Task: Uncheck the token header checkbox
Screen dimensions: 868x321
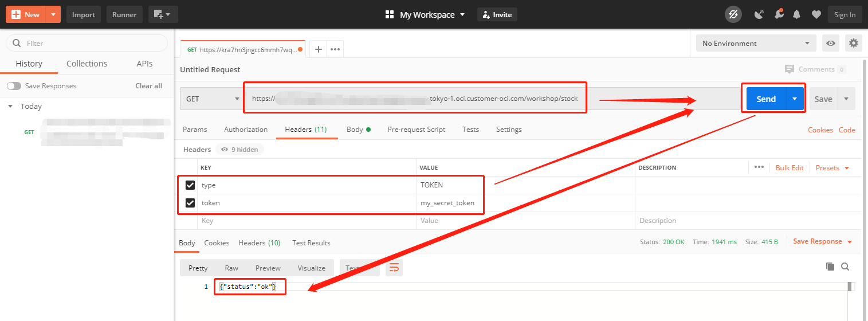Action: [190, 203]
